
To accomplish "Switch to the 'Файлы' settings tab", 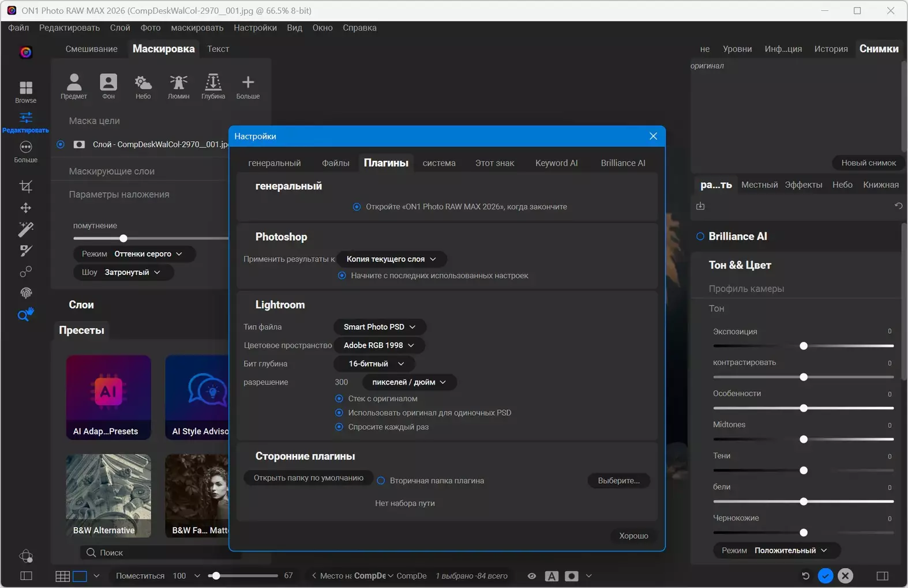I will [x=335, y=163].
